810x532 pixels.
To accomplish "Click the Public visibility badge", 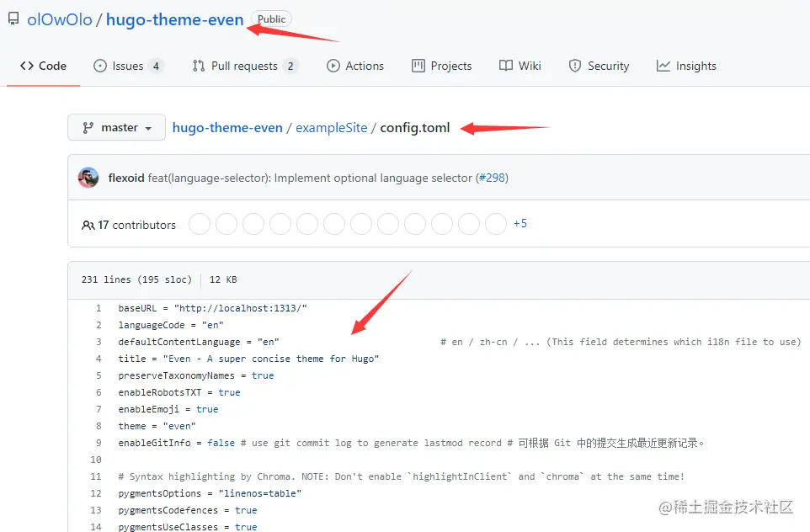I will click(271, 19).
